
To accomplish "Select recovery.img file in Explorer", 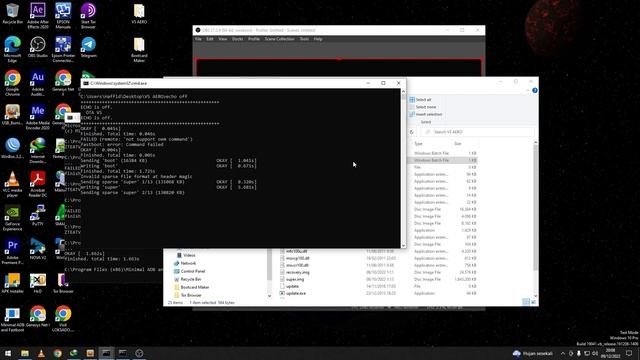I will coord(294,272).
